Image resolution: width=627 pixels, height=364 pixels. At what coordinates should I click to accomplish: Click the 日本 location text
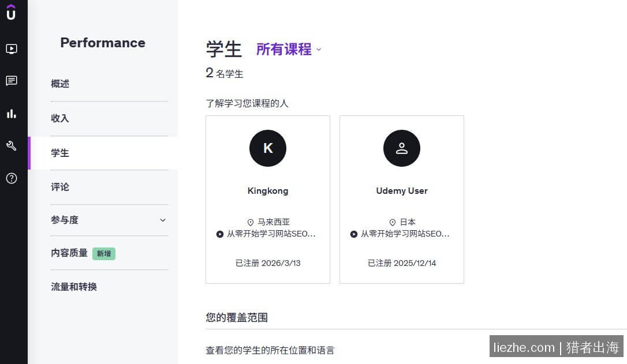pyautogui.click(x=408, y=222)
